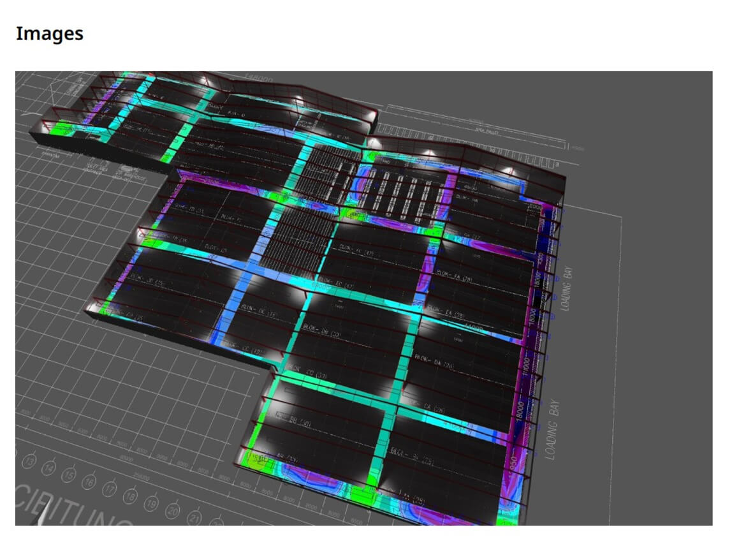Click grid axis marker 19
Viewport: 732px width, 560px height.
pos(151,505)
